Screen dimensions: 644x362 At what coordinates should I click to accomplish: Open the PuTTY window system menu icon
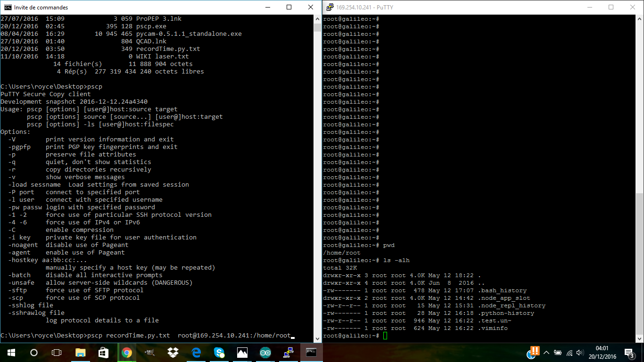tap(330, 7)
